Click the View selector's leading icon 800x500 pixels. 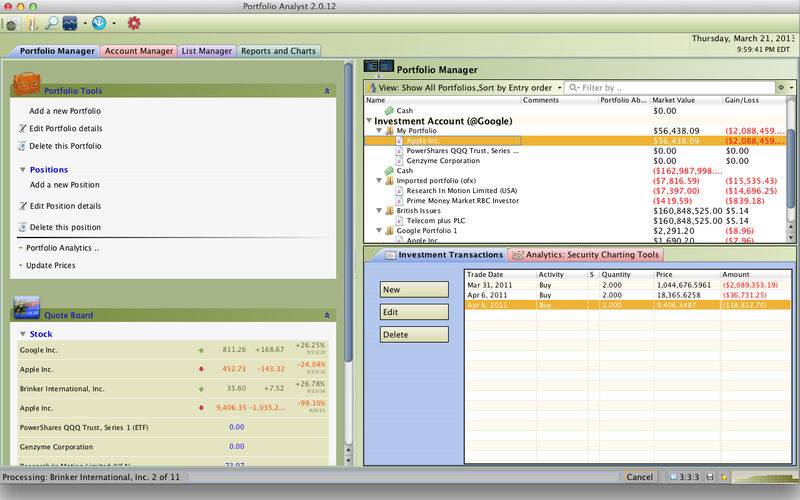tap(371, 88)
